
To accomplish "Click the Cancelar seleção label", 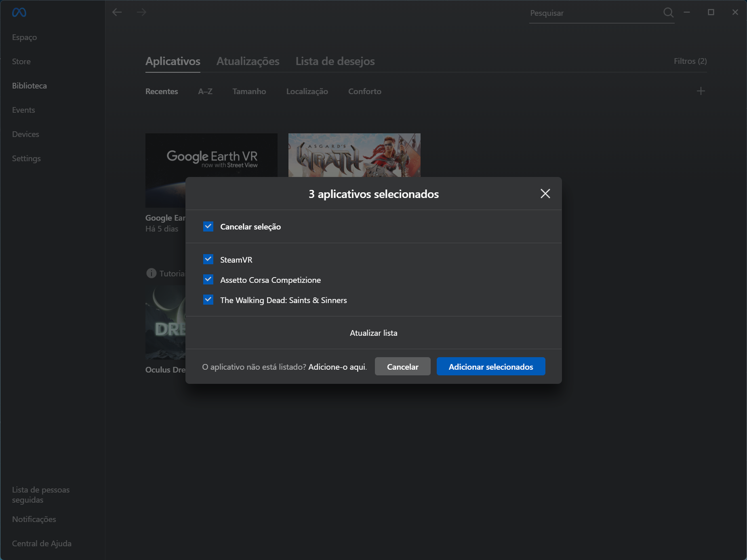I will coord(250,227).
